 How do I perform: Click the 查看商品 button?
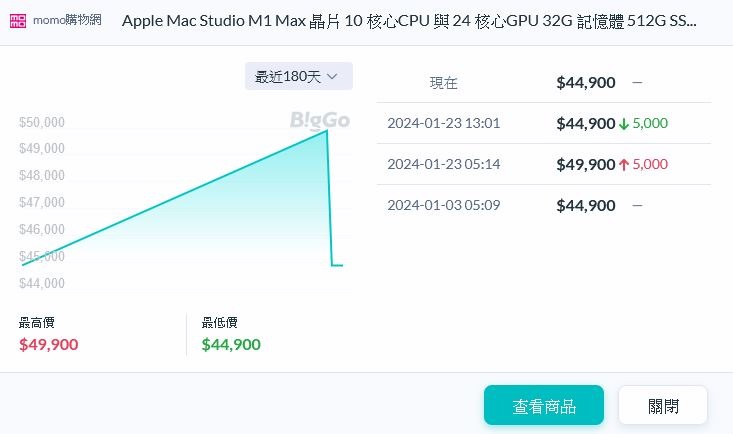tap(544, 405)
